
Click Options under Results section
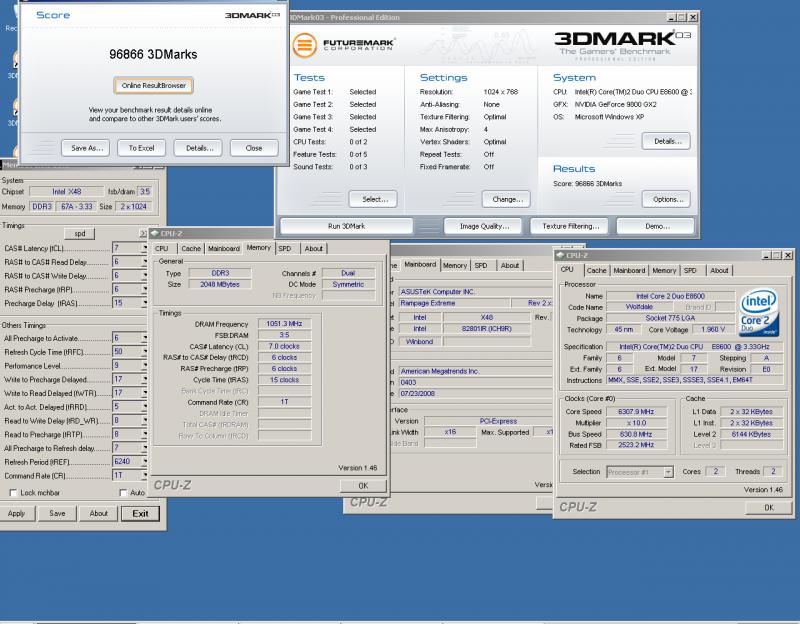click(x=666, y=199)
